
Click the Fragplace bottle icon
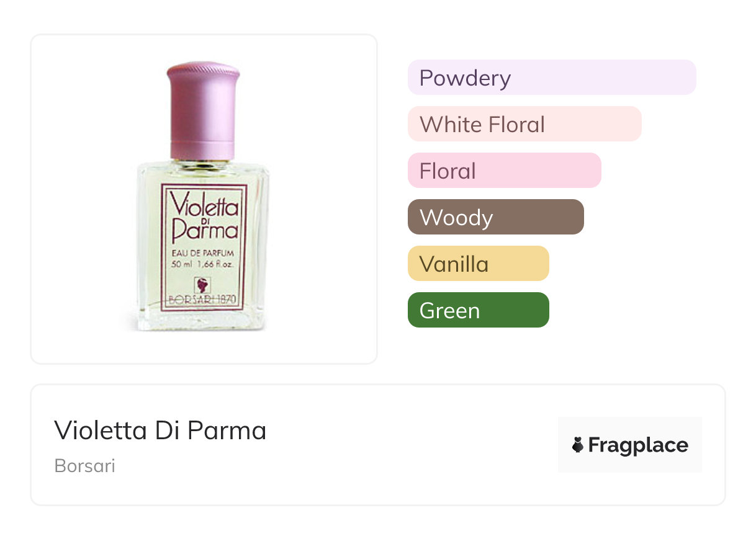(578, 445)
